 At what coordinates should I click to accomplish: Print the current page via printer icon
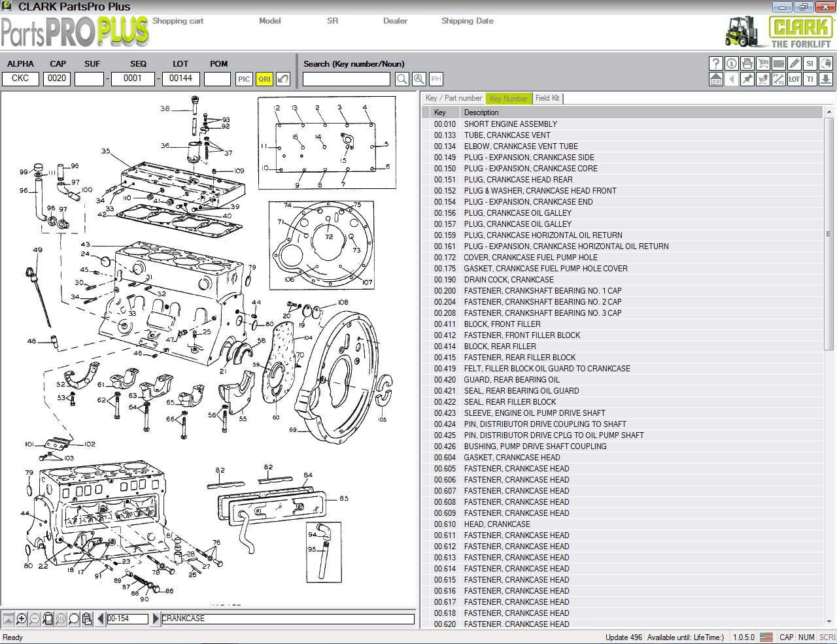point(747,63)
